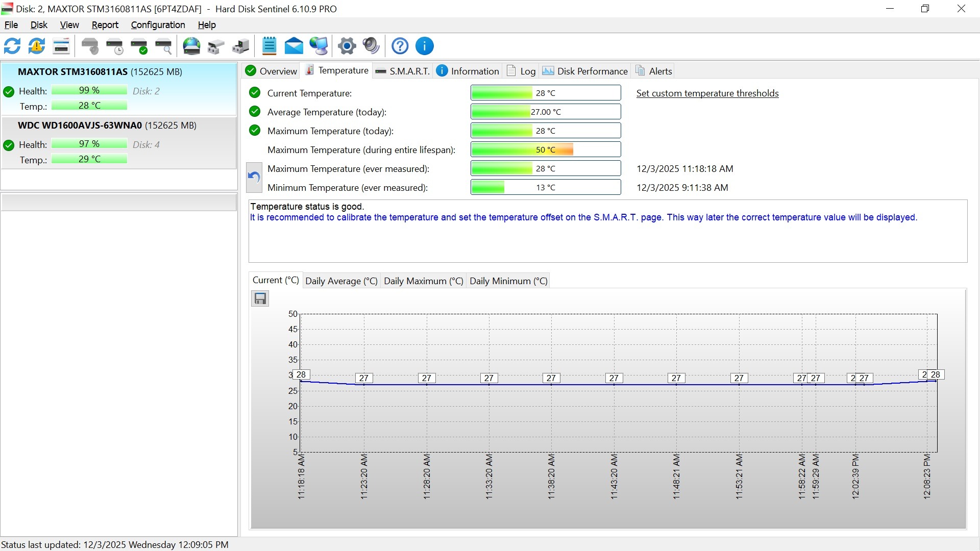
Task: Click the blue undo arrow reset button
Action: pos(254,178)
